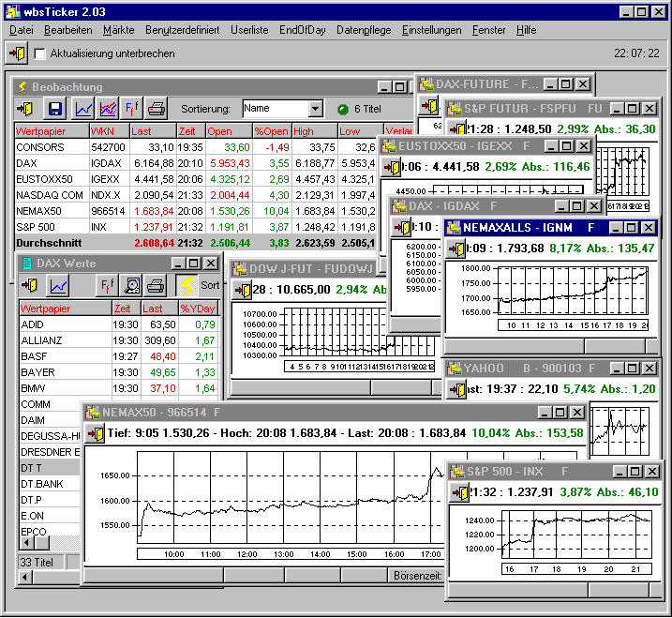
Task: Click the %Open column header in Beobachtung
Action: click(272, 131)
